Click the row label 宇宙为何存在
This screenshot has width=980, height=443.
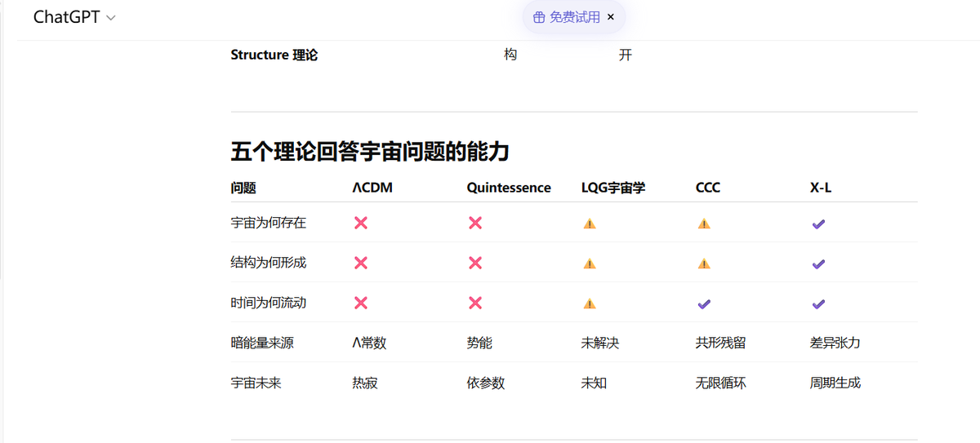269,222
